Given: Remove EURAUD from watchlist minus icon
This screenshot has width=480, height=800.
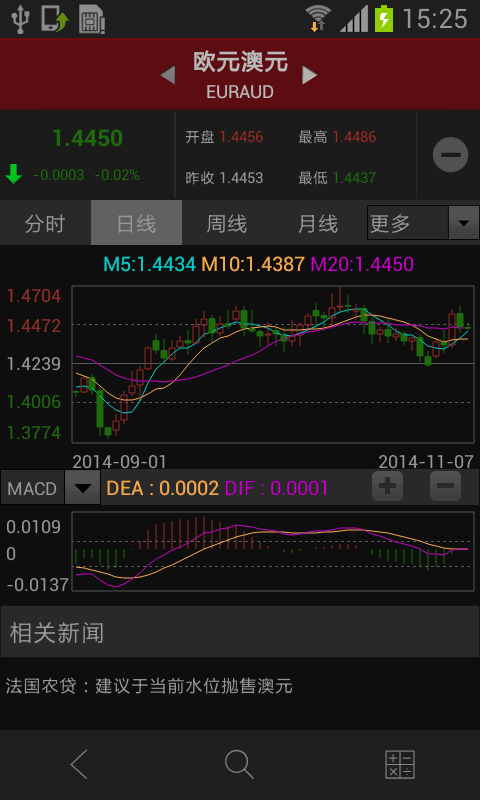Looking at the screenshot, I should [450, 154].
